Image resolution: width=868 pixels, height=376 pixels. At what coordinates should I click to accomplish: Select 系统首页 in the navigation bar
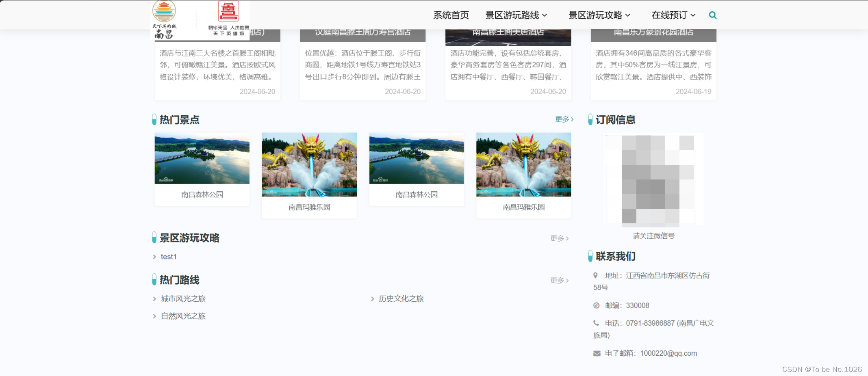(451, 15)
